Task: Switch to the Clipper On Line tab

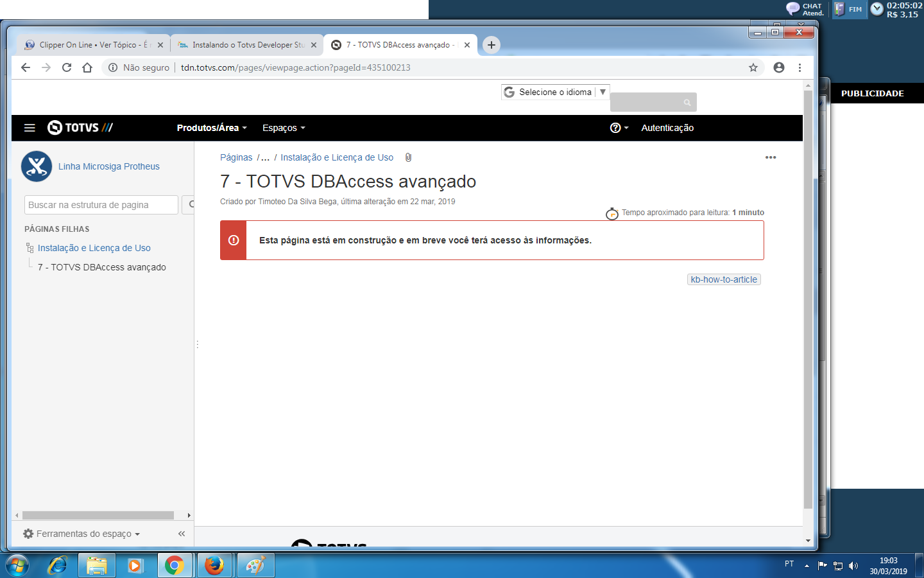Action: pos(93,45)
